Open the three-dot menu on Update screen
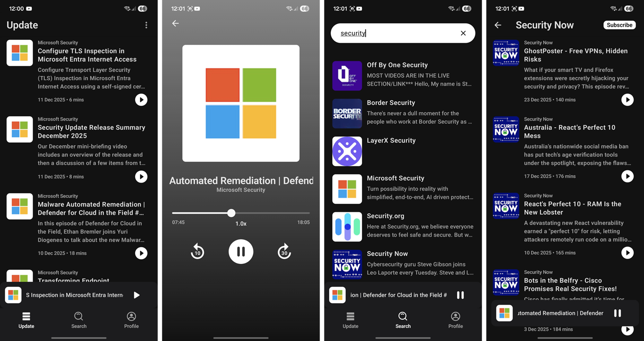Viewport: 644px width, 341px height. (x=146, y=25)
